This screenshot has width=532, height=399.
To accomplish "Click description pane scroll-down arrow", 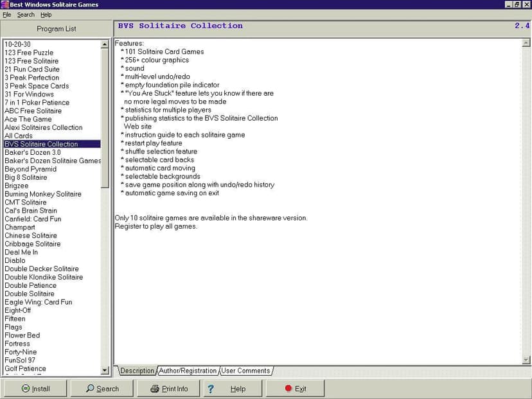I will (x=526, y=360).
